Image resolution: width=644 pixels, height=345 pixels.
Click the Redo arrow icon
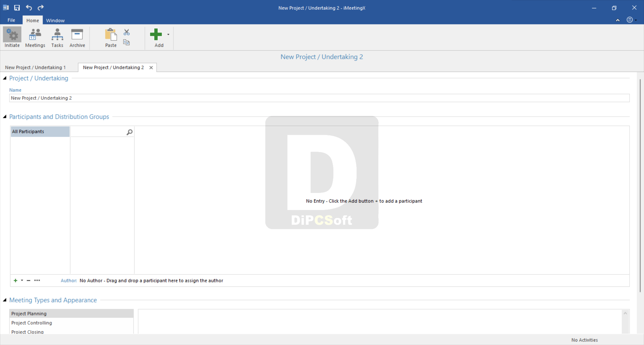tap(41, 8)
